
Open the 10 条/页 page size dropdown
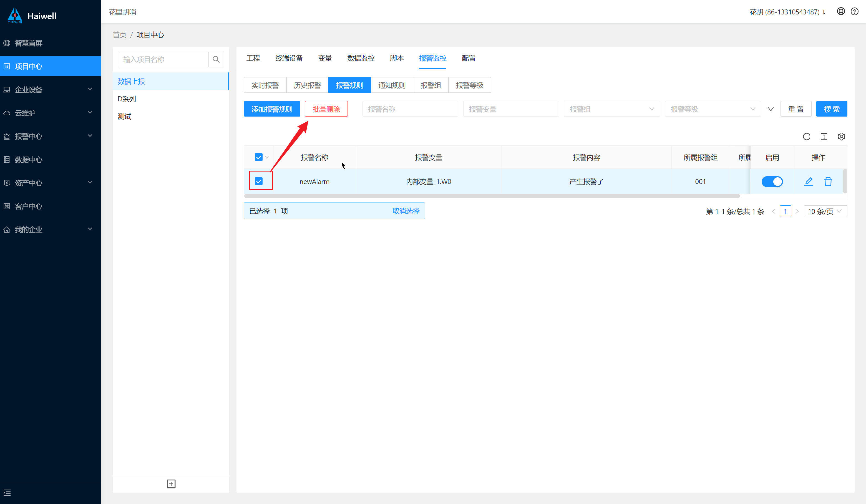tap(825, 211)
